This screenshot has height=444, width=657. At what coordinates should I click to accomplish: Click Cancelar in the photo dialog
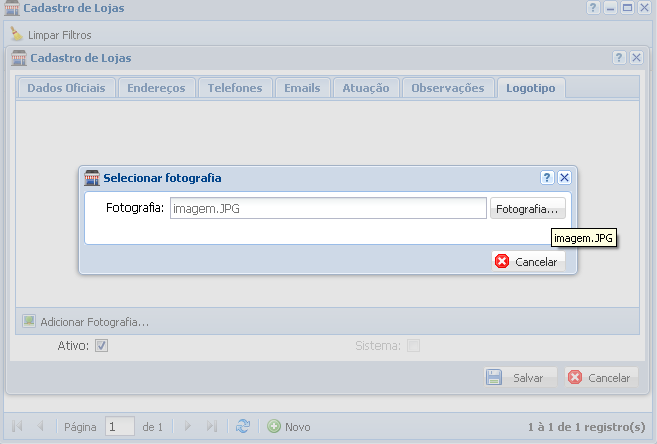pos(527,261)
